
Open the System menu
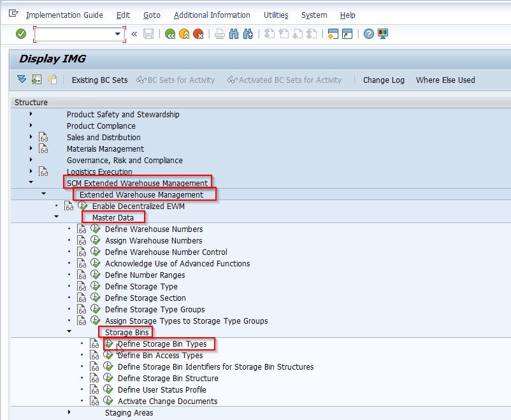click(314, 15)
